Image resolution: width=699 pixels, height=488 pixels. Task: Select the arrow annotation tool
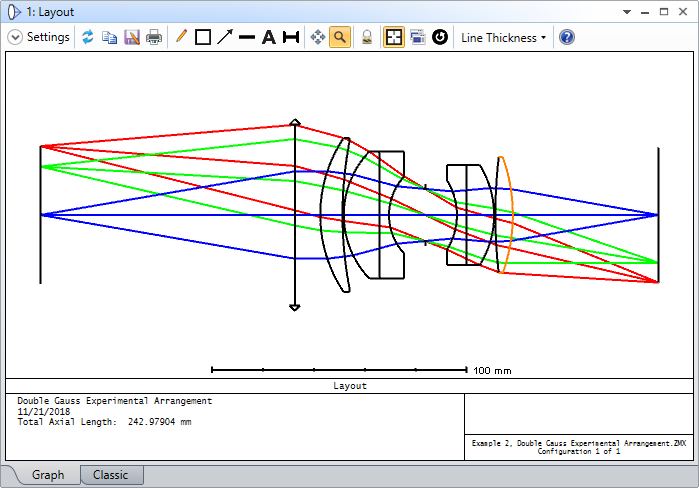click(x=225, y=37)
